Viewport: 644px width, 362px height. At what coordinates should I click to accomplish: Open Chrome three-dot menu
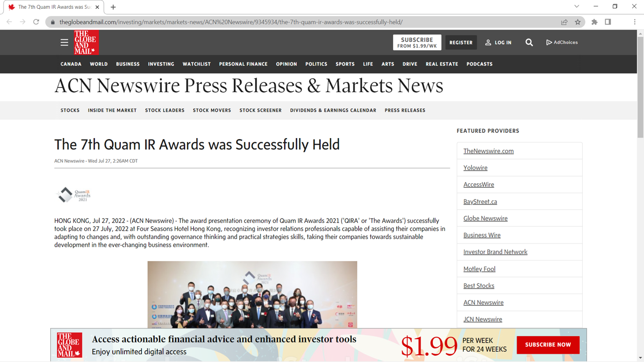(634, 22)
